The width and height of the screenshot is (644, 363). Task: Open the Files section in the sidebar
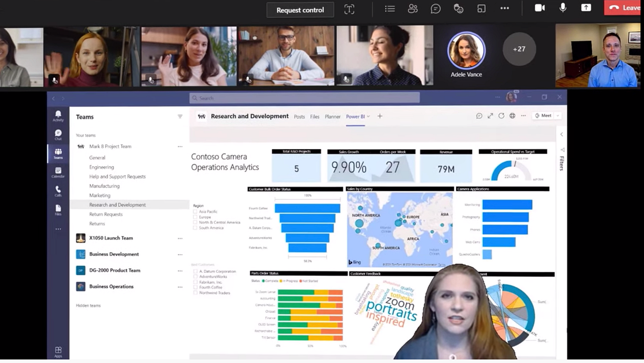point(58,208)
